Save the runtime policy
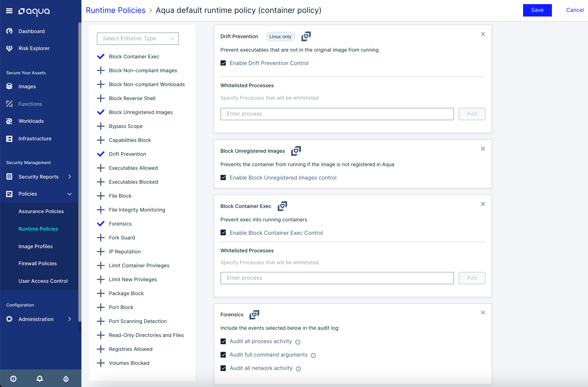The height and width of the screenshot is (387, 588). click(537, 10)
